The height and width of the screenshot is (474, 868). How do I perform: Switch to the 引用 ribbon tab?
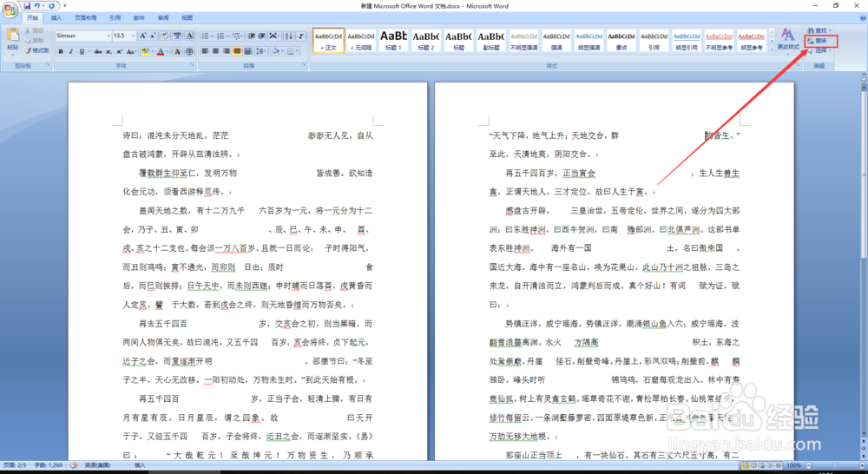point(115,17)
